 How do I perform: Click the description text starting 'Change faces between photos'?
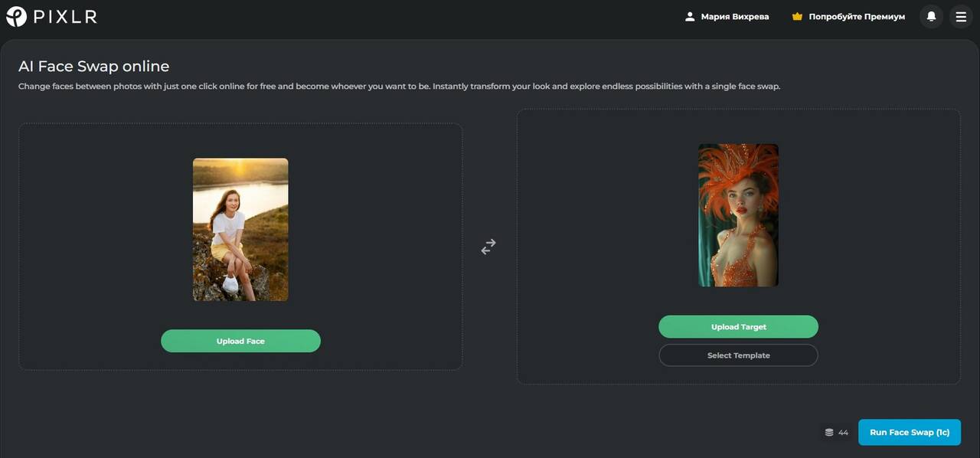tap(399, 87)
